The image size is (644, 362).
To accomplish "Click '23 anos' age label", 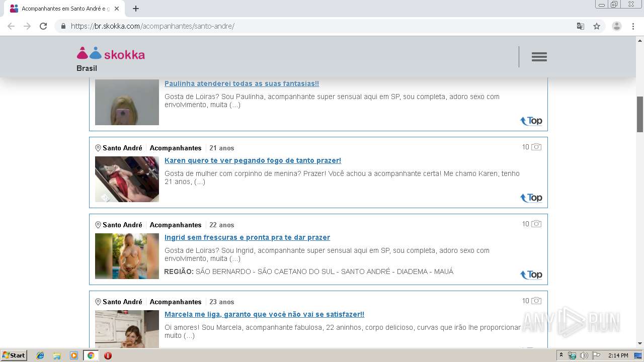I will (x=222, y=302).
